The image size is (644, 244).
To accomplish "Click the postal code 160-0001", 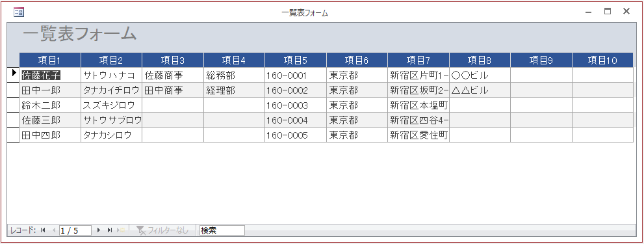I will pos(295,75).
